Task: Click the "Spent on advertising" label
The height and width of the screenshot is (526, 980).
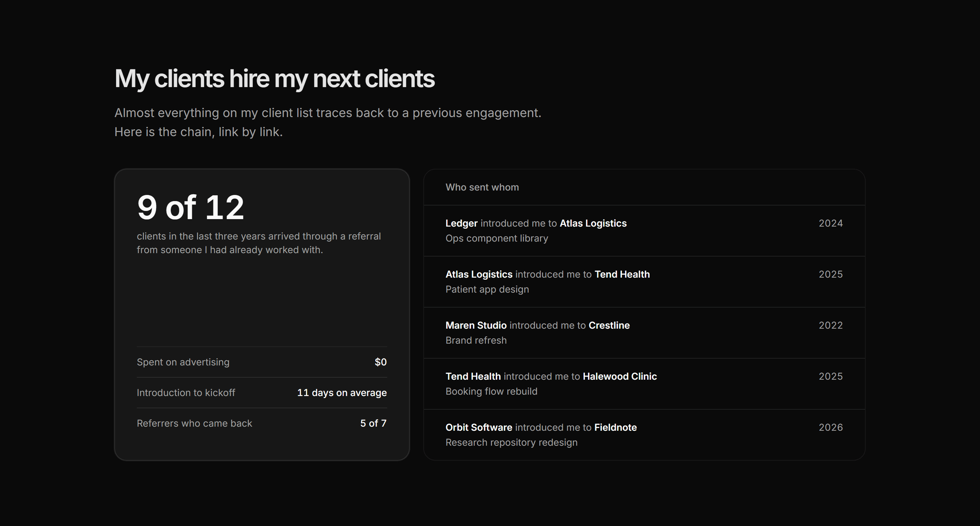Action: pos(183,362)
